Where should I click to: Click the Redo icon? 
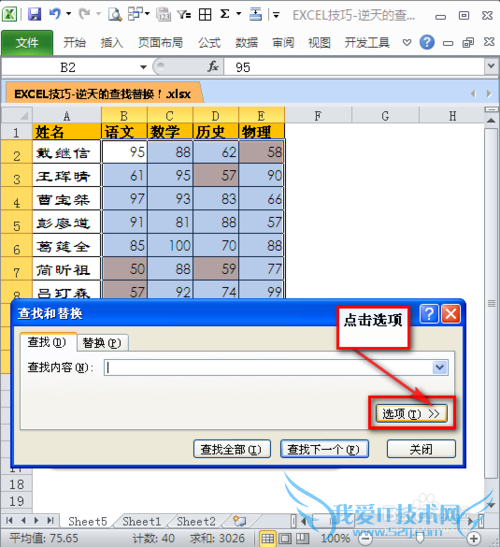pos(84,14)
